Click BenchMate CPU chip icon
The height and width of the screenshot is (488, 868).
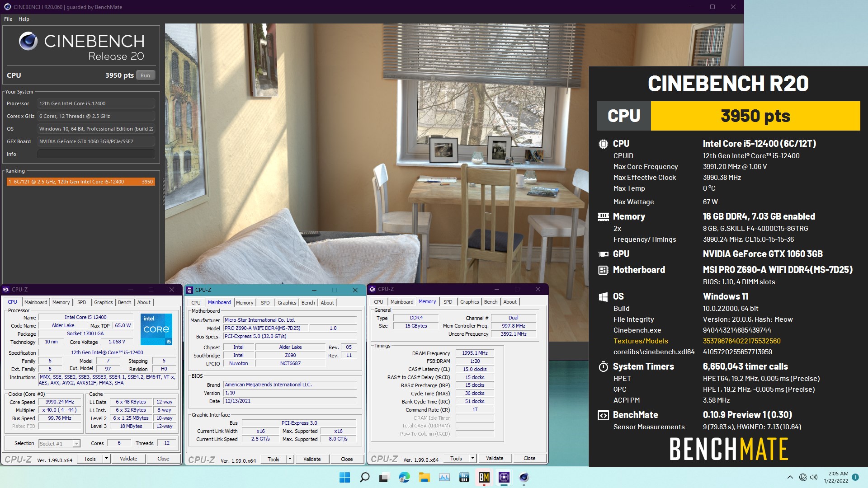(603, 144)
